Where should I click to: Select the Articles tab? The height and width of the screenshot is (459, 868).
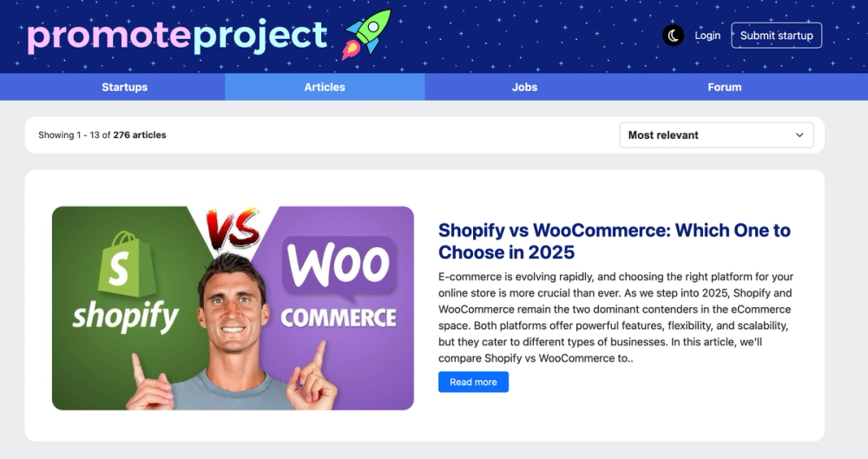pos(325,87)
